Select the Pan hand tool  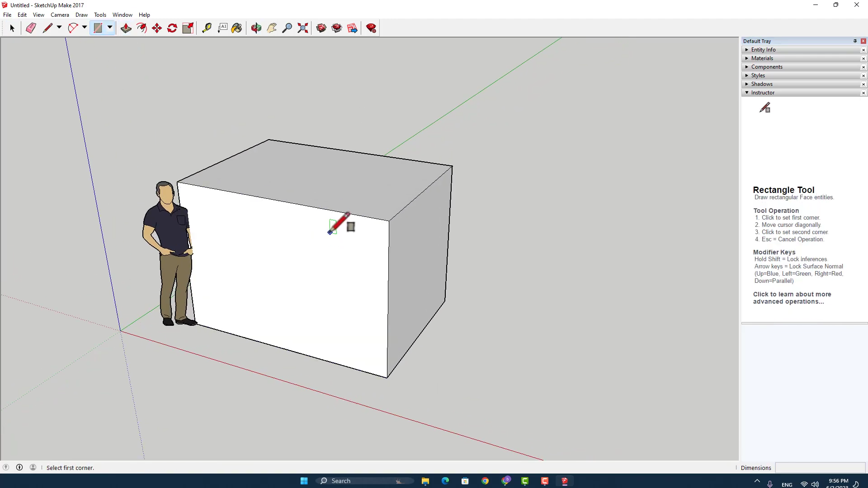tap(272, 28)
